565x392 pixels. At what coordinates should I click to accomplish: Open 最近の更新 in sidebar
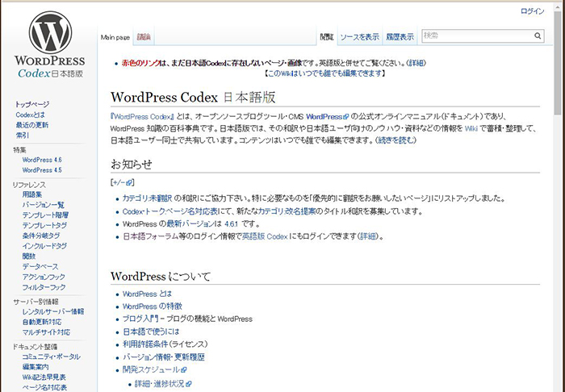point(31,125)
